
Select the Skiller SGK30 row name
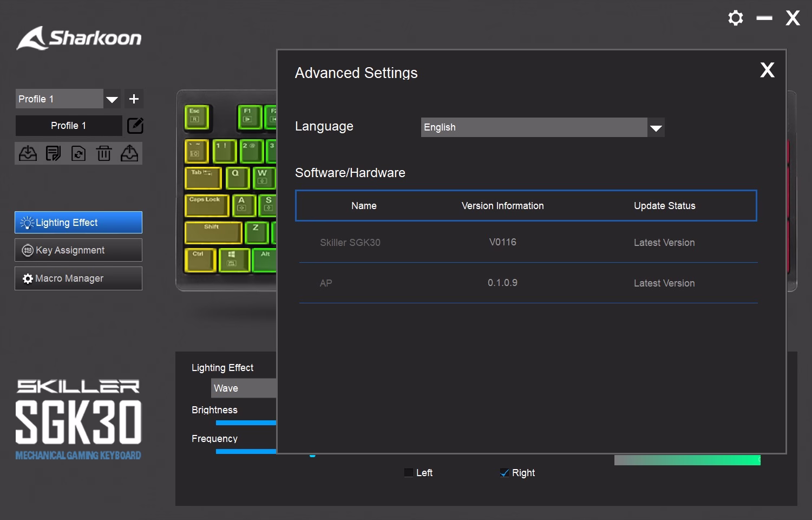click(350, 243)
